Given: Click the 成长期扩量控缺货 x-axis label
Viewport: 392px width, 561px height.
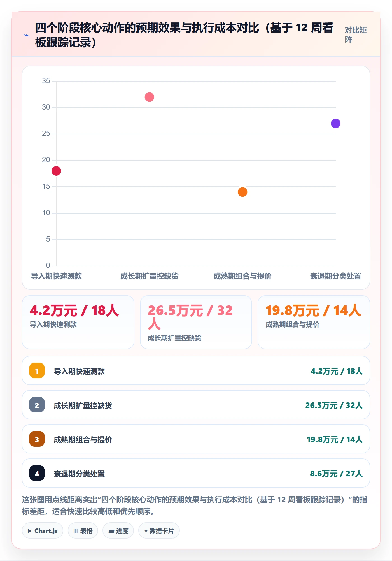Looking at the screenshot, I should [149, 276].
